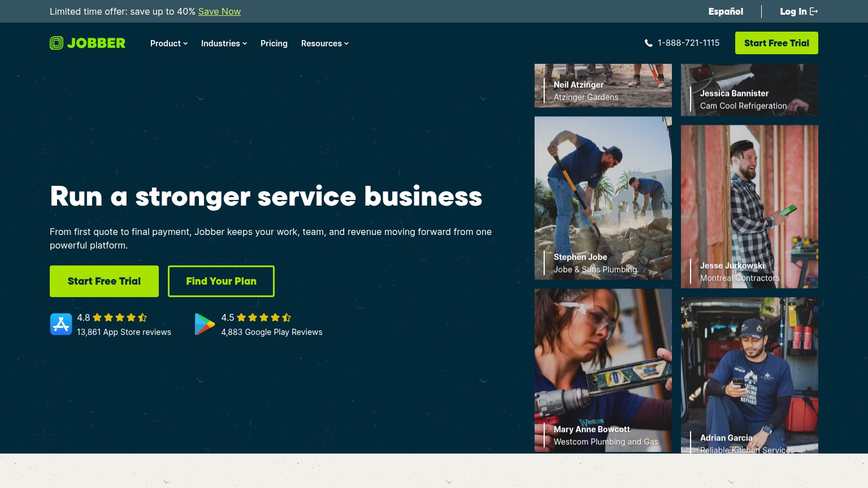Screen dimensions: 868x488
Task: Click the phone handset icon
Action: [648, 43]
